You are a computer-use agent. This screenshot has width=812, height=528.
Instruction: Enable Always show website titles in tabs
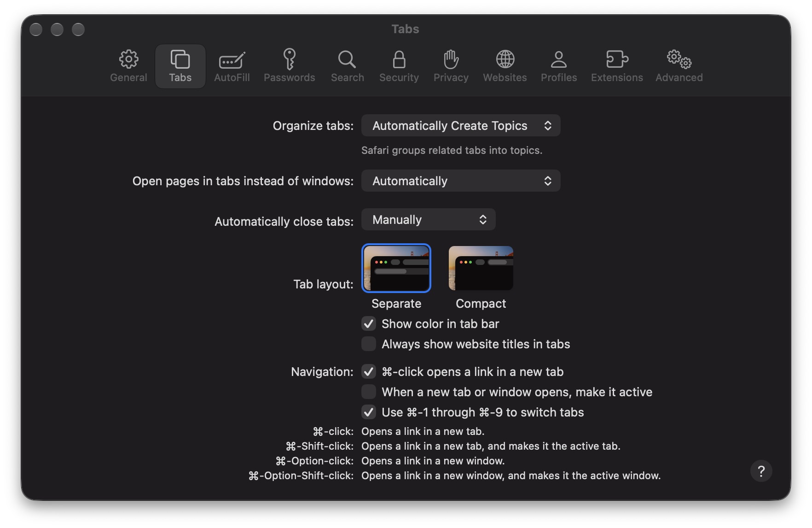tap(369, 344)
